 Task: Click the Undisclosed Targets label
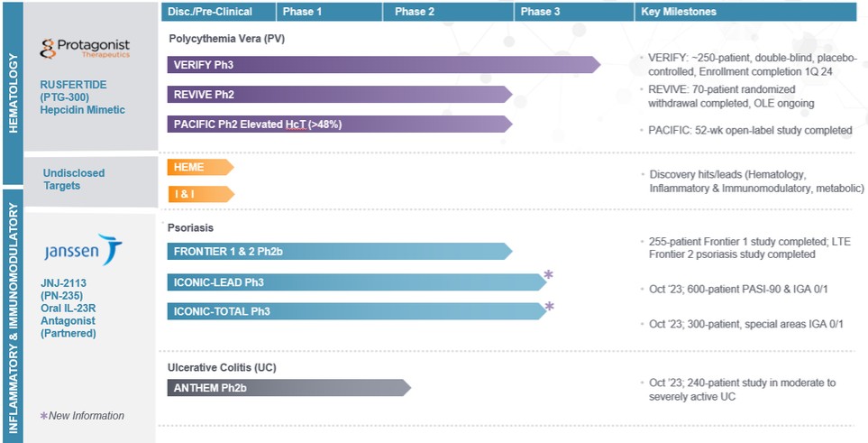click(x=74, y=180)
